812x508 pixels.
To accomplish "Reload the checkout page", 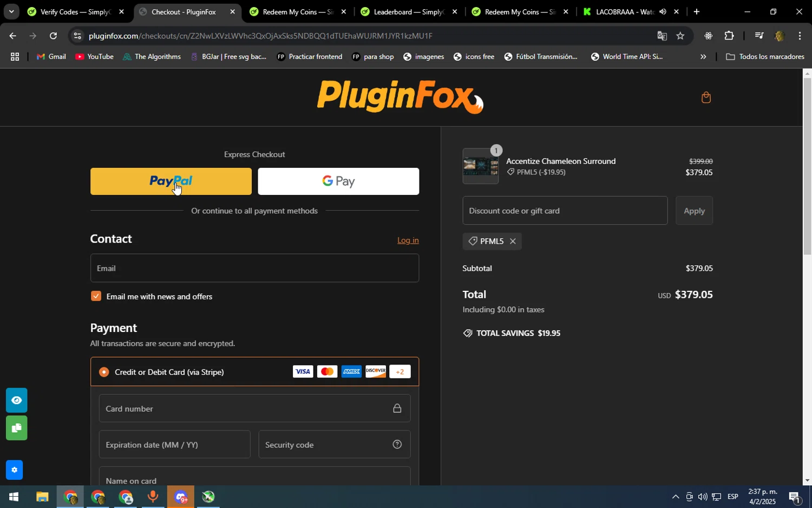I will (x=53, y=36).
